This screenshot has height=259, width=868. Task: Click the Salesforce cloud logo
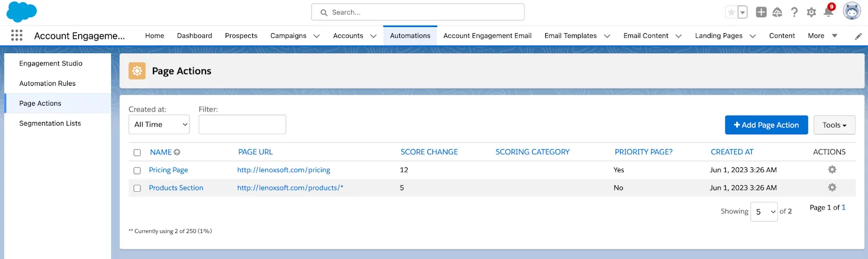(x=22, y=12)
